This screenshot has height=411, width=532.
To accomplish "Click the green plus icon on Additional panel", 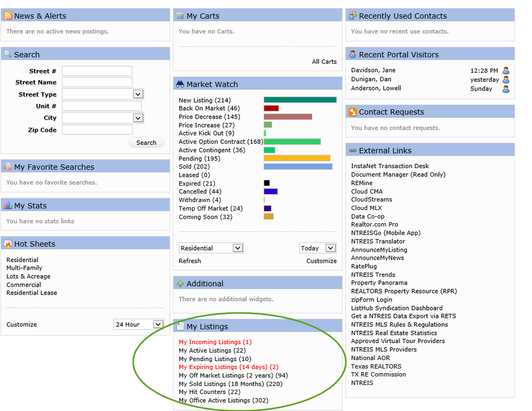I will coord(180,283).
